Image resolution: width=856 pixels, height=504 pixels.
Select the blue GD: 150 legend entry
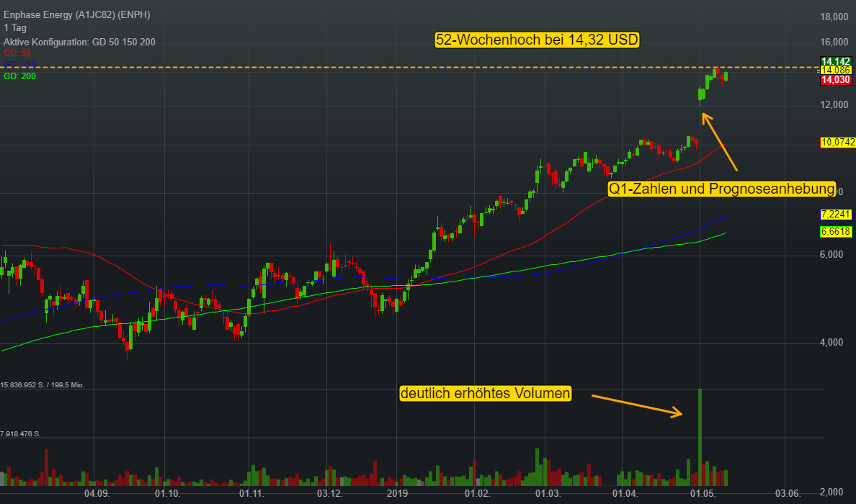19,64
